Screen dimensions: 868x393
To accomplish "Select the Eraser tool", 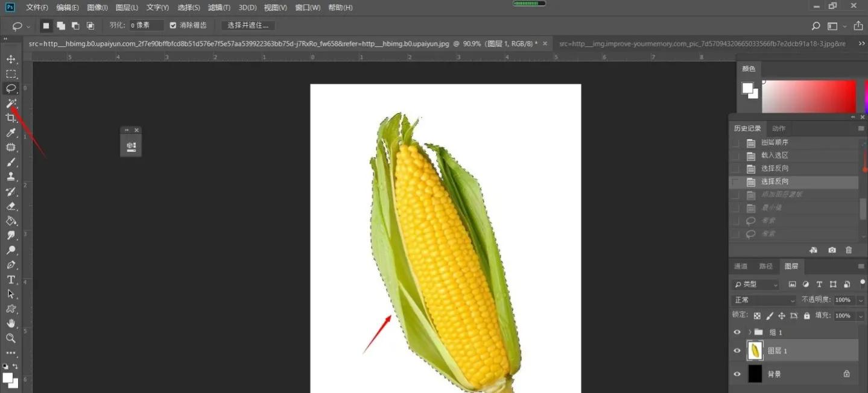I will [11, 206].
